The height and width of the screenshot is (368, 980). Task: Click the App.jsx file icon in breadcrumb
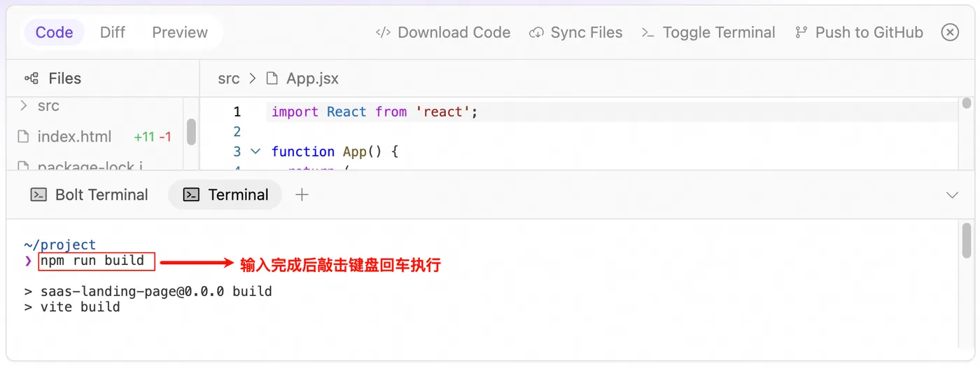(x=272, y=79)
